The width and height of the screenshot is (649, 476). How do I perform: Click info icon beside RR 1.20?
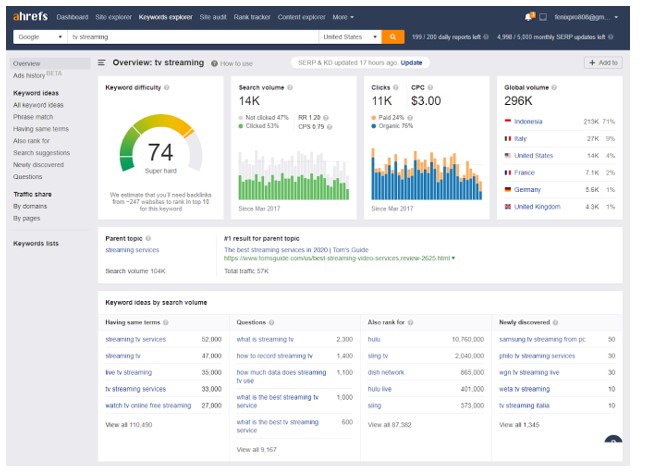point(326,118)
